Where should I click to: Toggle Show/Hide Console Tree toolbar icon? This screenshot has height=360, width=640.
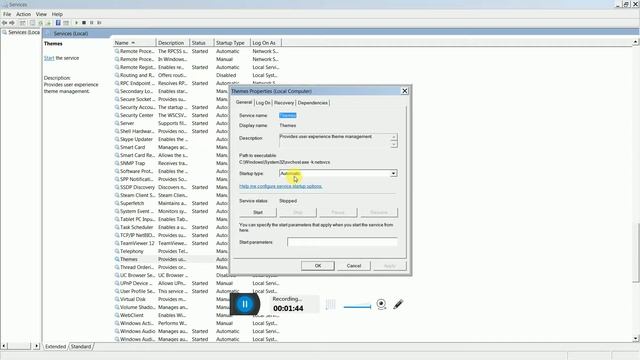(23, 23)
